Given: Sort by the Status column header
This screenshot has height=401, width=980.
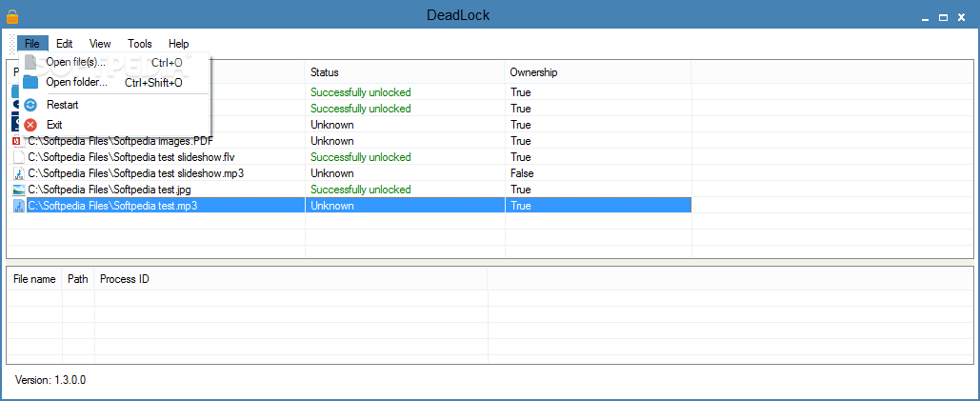Looking at the screenshot, I should (405, 72).
